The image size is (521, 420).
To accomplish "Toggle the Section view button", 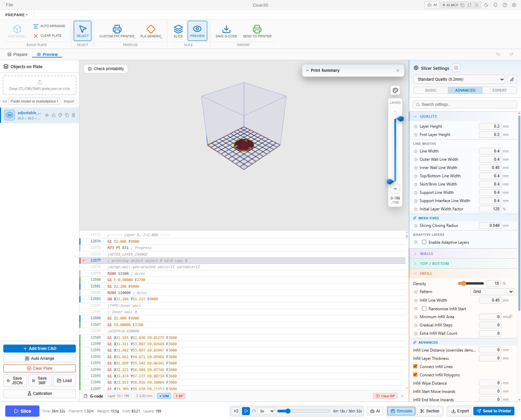I will tap(430, 411).
